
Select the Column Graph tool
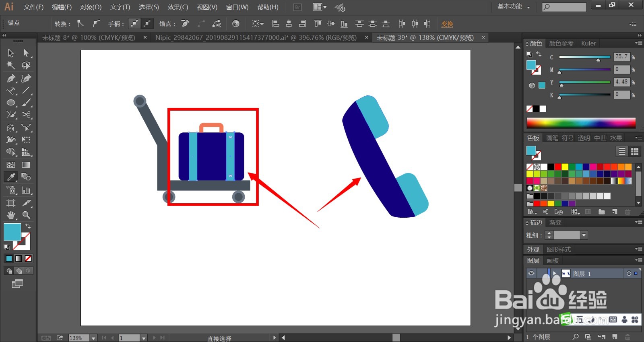pyautogui.click(x=26, y=190)
